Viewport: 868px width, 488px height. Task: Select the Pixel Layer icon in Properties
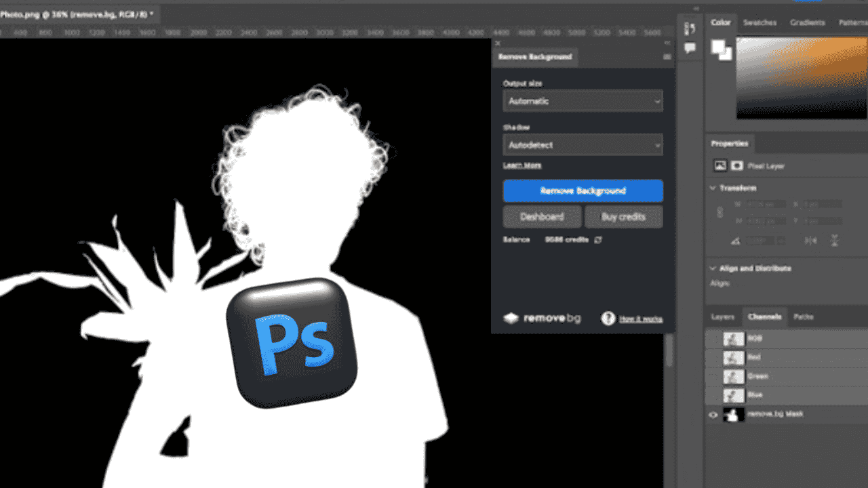(720, 165)
